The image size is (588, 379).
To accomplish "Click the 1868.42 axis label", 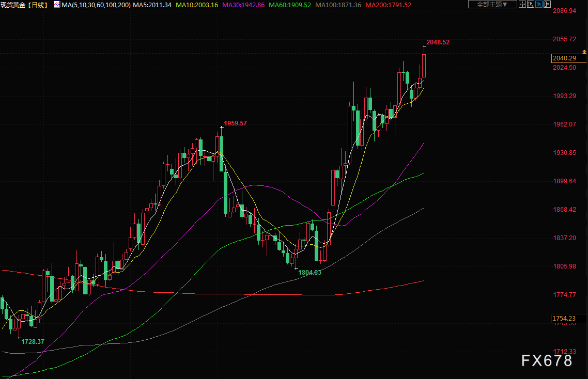I will [565, 210].
